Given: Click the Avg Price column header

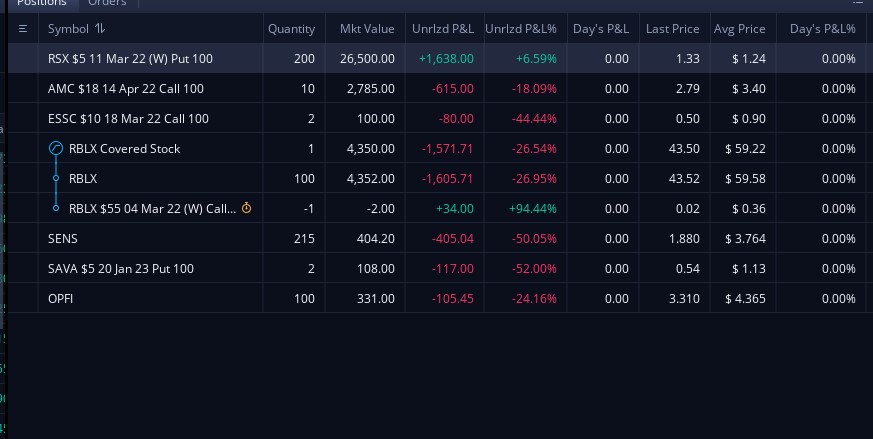Looking at the screenshot, I should 739,29.
